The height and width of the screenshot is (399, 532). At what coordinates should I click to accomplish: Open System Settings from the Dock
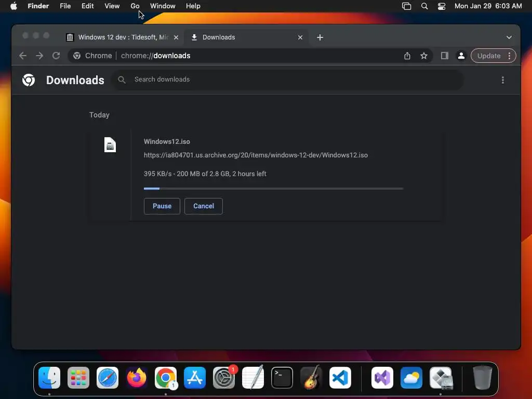tap(224, 377)
